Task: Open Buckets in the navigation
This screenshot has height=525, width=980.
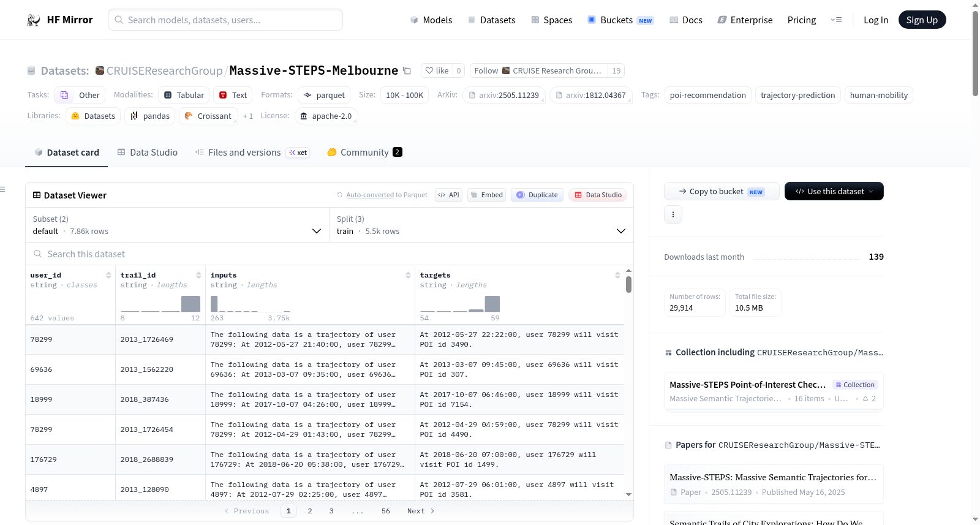Action: [620, 20]
